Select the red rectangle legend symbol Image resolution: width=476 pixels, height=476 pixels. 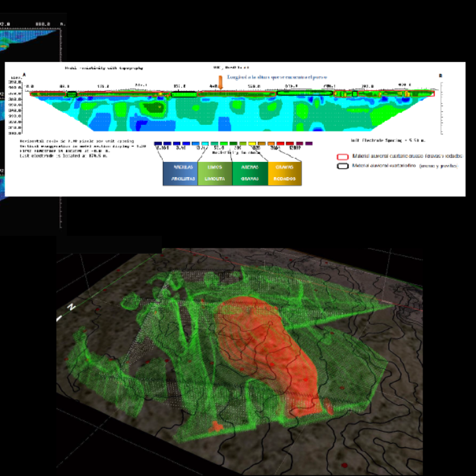[x=342, y=156]
